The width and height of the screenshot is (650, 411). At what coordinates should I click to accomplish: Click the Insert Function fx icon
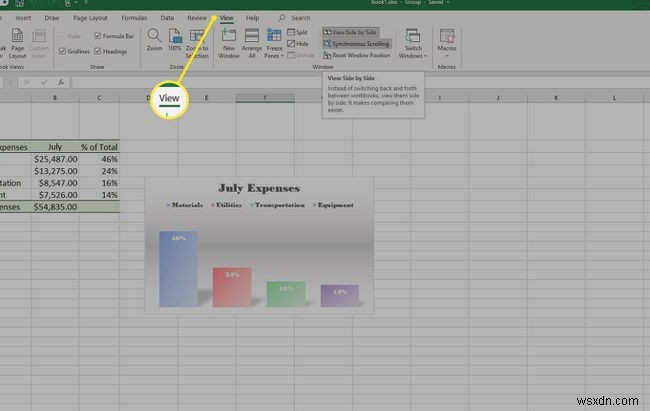coord(61,82)
